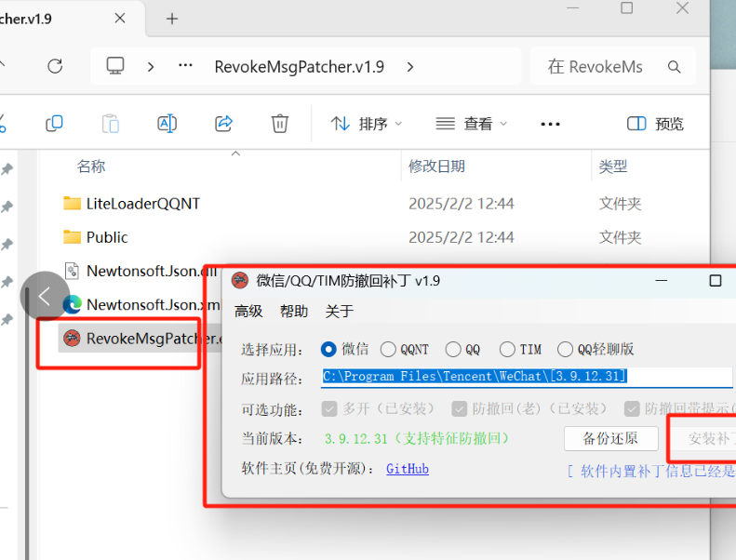Select the 微信 radio button

[328, 349]
